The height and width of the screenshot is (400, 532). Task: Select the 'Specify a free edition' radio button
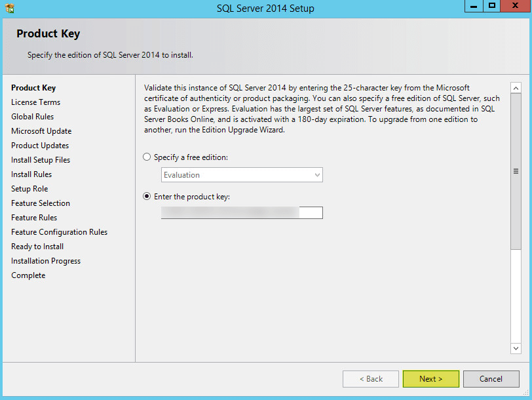pyautogui.click(x=146, y=157)
